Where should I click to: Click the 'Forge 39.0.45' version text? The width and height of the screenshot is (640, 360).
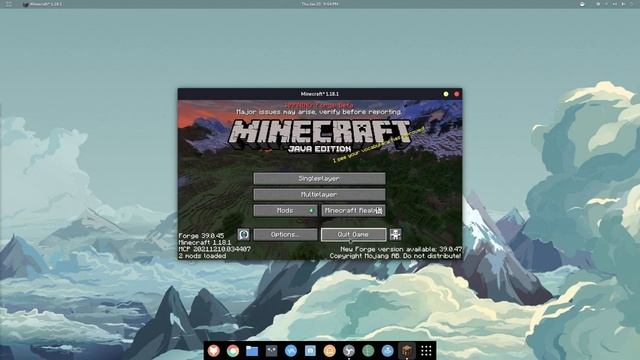201,236
